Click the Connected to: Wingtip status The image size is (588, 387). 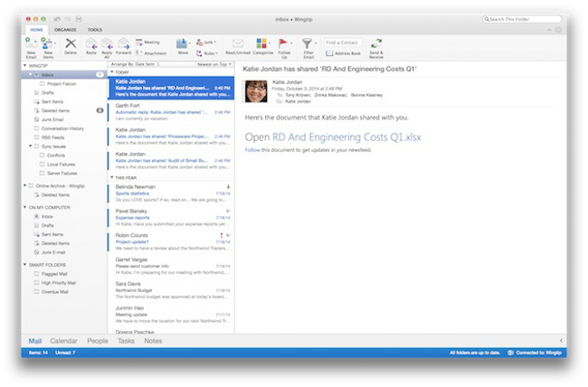(535, 353)
